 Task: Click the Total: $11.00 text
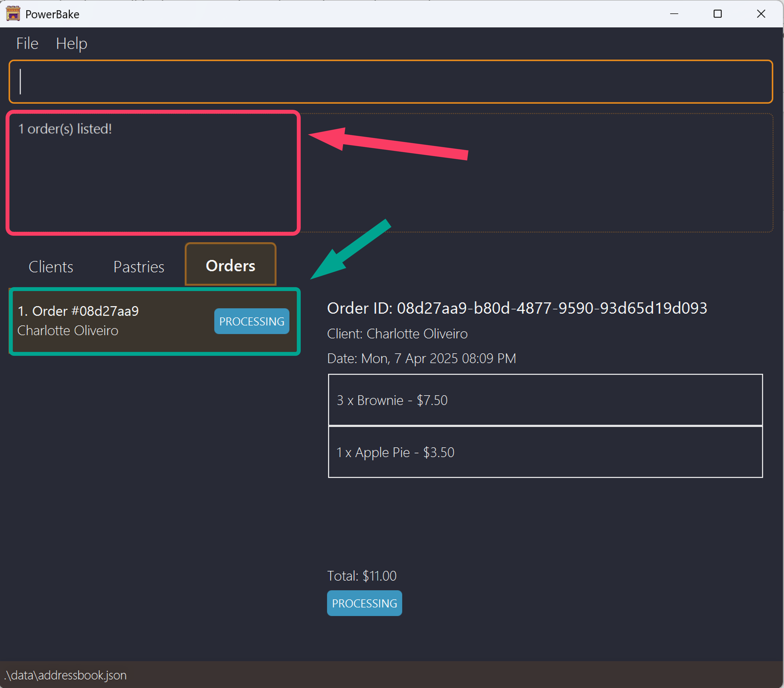[x=362, y=576]
